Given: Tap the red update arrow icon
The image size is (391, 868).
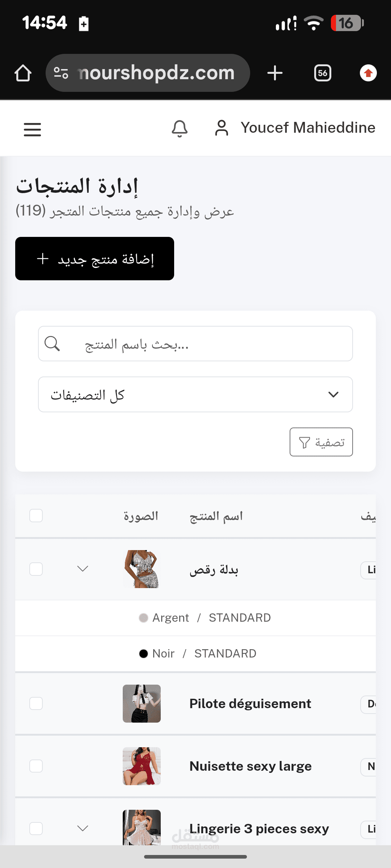Looking at the screenshot, I should coord(368,73).
